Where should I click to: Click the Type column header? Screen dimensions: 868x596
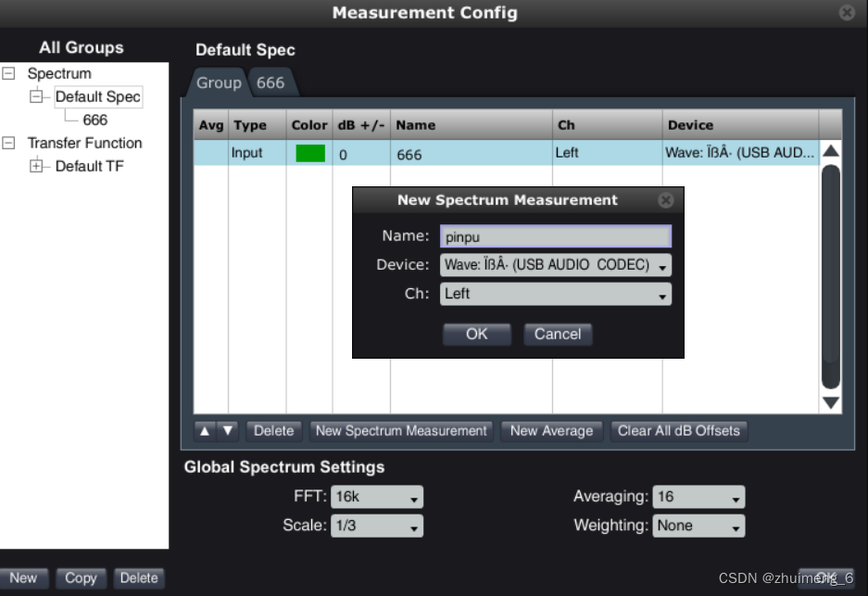pos(258,125)
